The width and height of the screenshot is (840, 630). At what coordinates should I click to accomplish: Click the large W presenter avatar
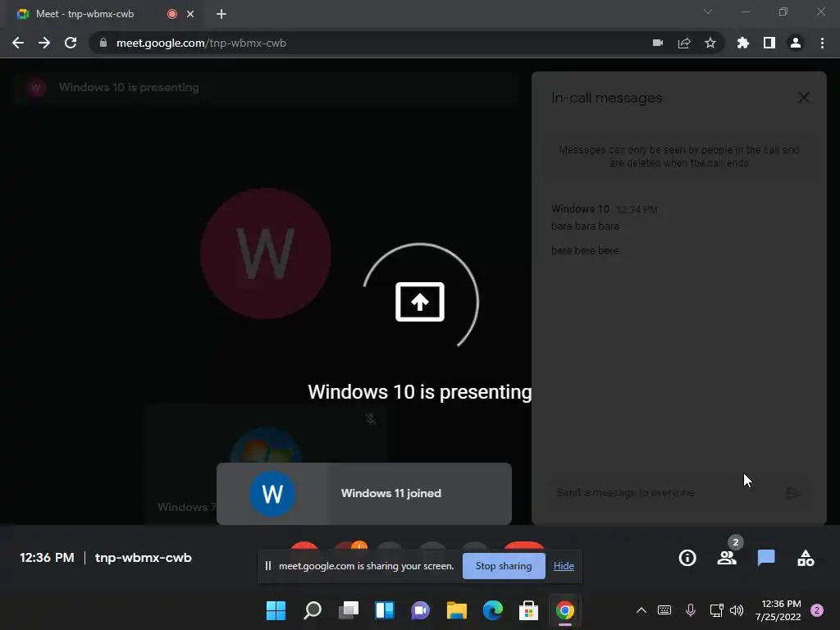(x=266, y=253)
